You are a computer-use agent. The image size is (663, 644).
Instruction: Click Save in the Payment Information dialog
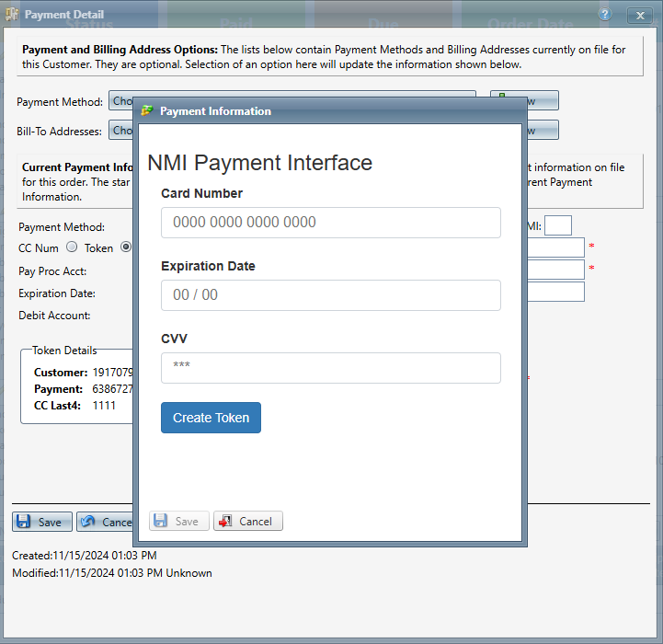pos(179,521)
